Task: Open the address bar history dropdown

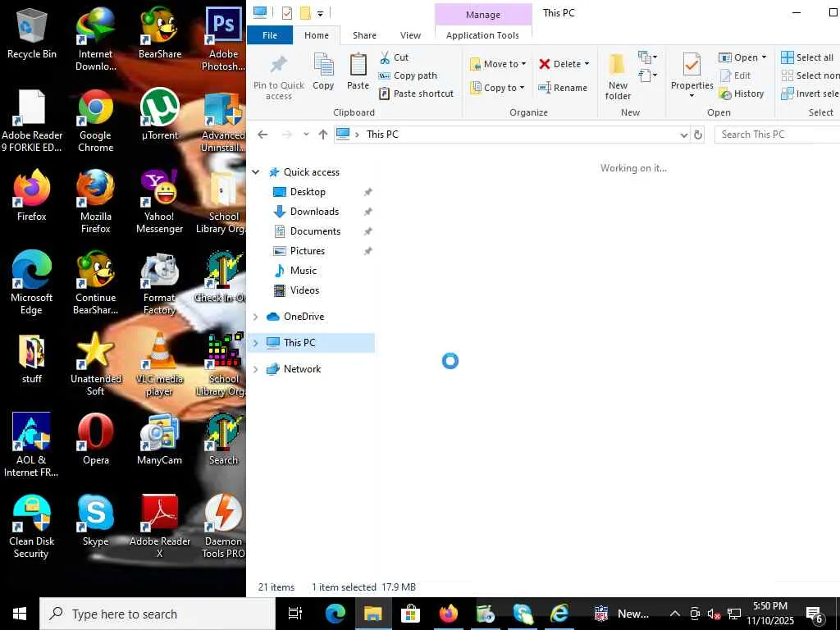Action: 683,135
